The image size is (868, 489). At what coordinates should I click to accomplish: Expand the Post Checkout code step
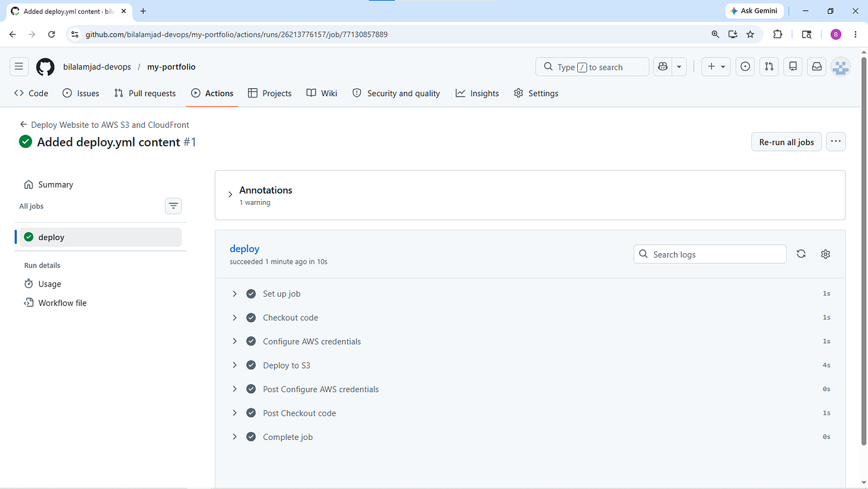(x=530, y=413)
